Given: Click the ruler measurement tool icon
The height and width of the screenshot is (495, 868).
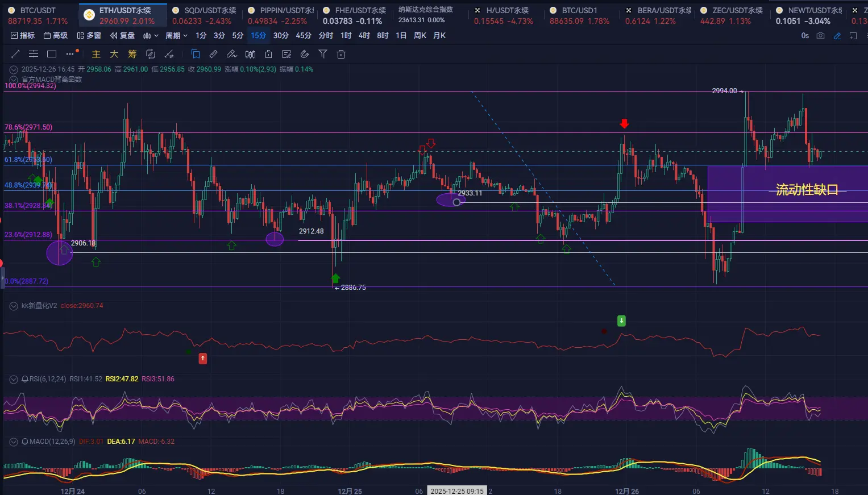Looking at the screenshot, I should pyautogui.click(x=213, y=54).
